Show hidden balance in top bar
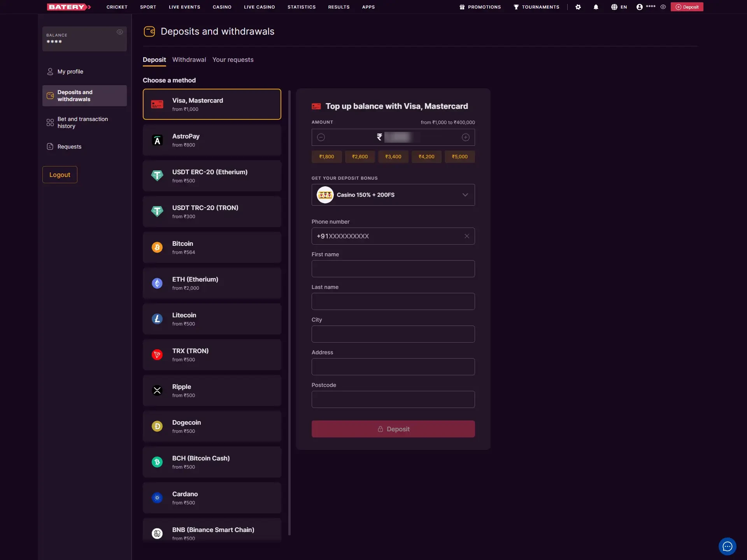 [663, 7]
